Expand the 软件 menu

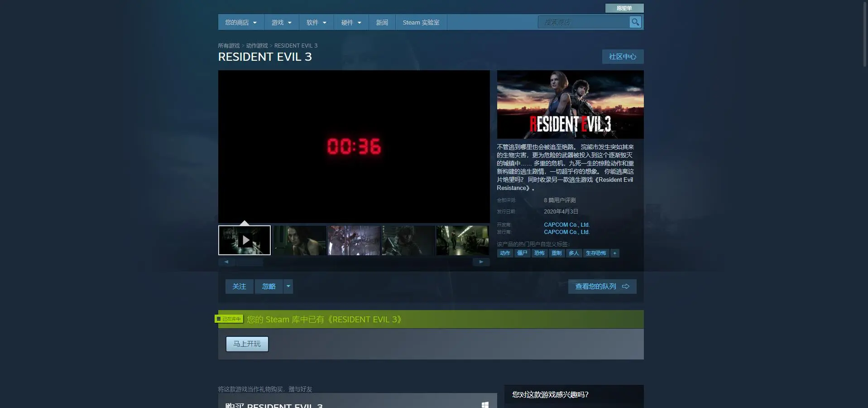tap(317, 22)
